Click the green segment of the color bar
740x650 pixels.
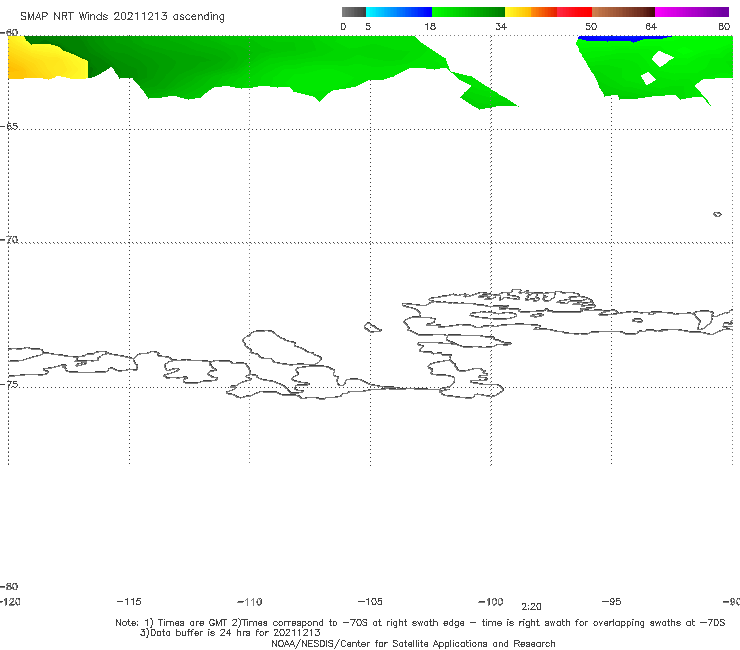468,12
